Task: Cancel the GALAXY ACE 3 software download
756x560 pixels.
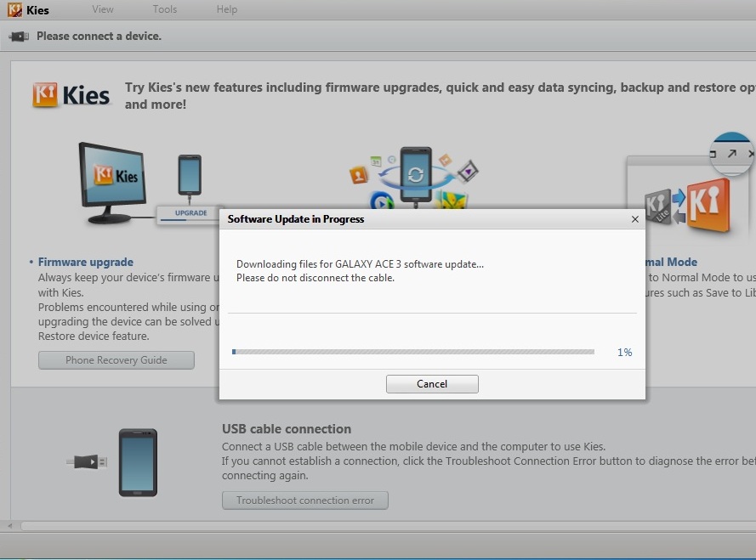Action: [x=432, y=384]
